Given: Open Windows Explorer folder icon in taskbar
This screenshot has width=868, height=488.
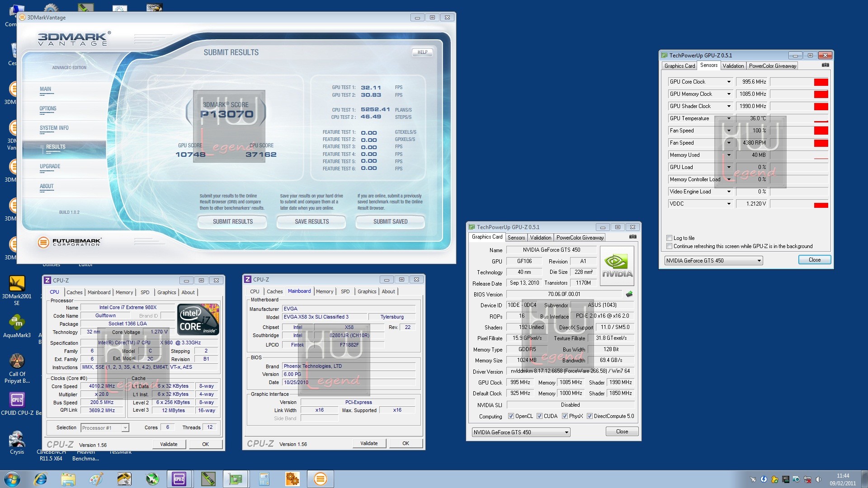Looking at the screenshot, I should (x=68, y=479).
